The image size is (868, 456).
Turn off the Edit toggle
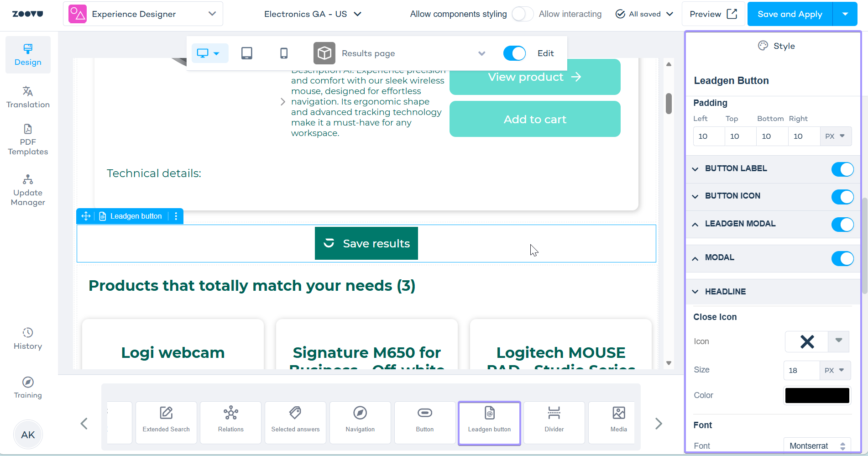click(514, 53)
